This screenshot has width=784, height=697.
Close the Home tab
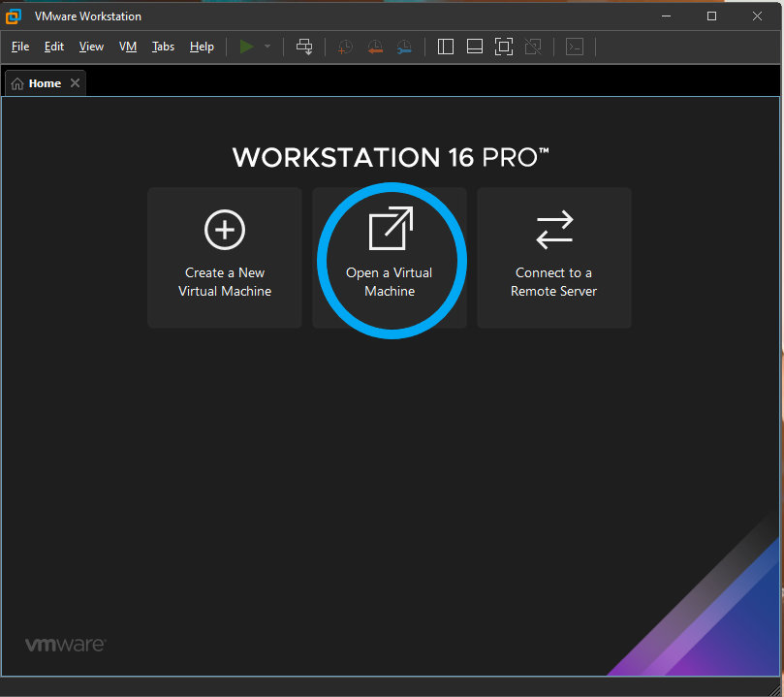75,83
